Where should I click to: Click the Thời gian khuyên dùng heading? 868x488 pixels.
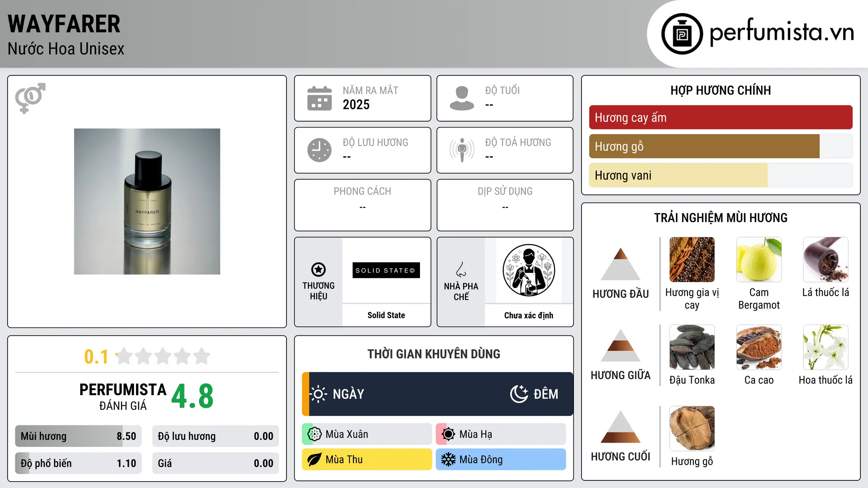tap(434, 354)
